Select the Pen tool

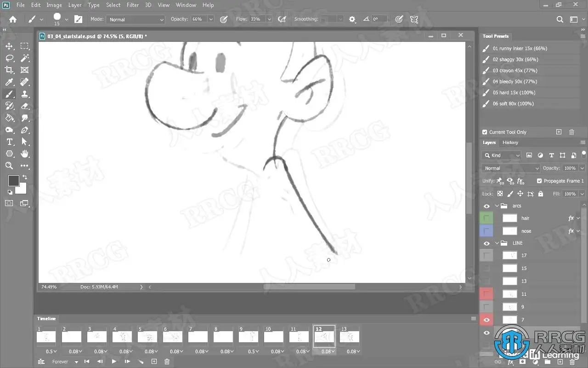click(x=25, y=130)
